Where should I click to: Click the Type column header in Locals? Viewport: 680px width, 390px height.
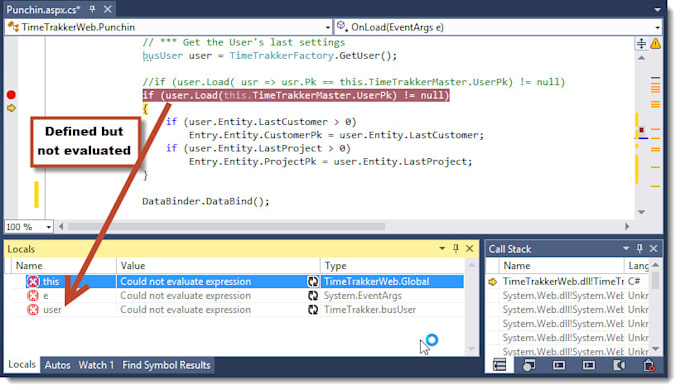click(392, 265)
